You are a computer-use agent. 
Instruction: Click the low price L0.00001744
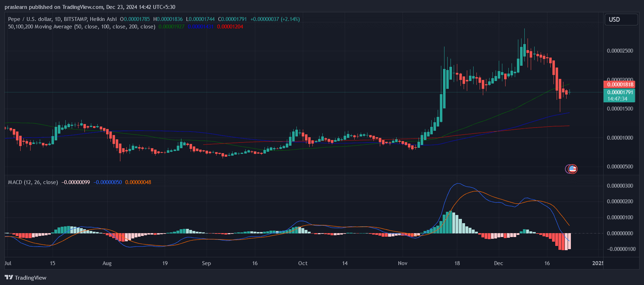tap(200, 19)
